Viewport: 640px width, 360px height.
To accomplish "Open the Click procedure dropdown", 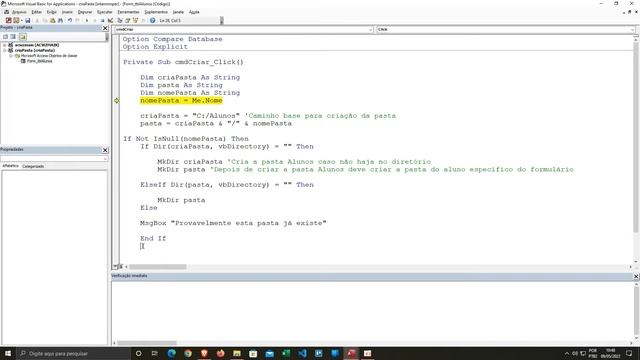I will point(632,30).
